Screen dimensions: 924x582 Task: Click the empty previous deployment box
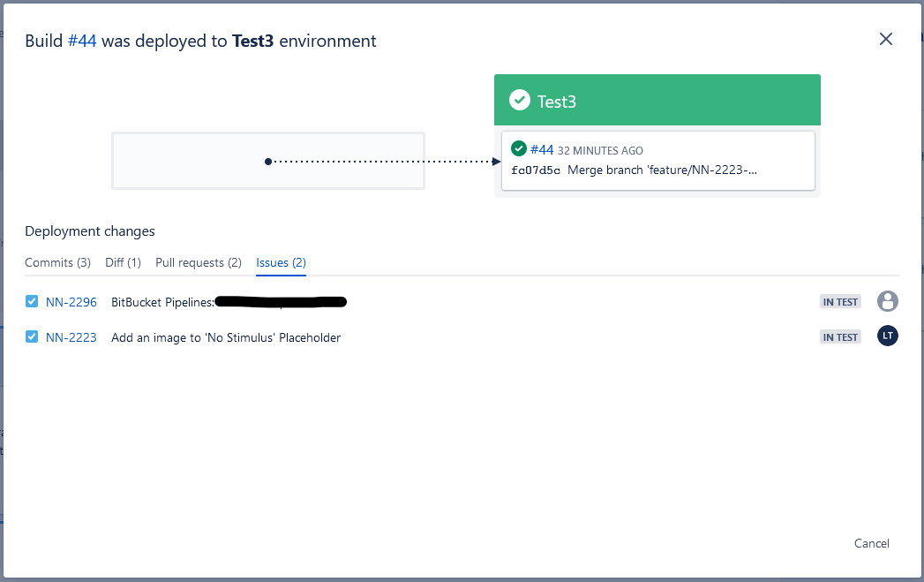(x=268, y=161)
